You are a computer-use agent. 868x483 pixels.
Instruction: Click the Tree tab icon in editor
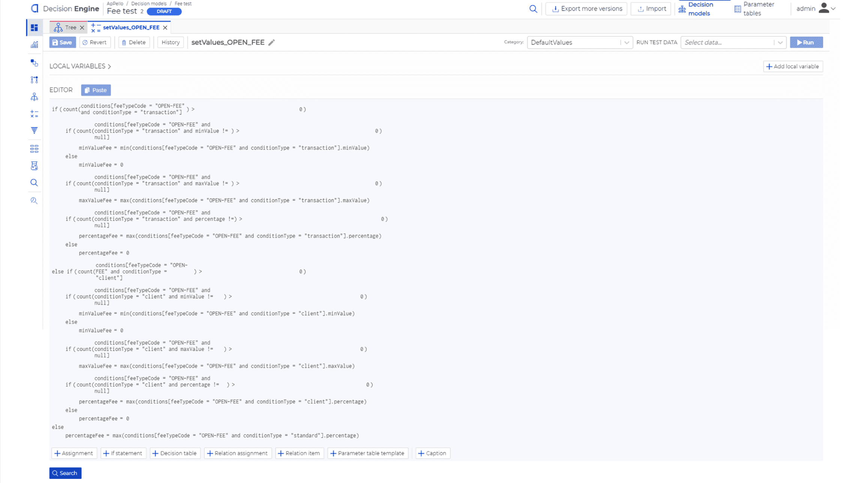(58, 27)
